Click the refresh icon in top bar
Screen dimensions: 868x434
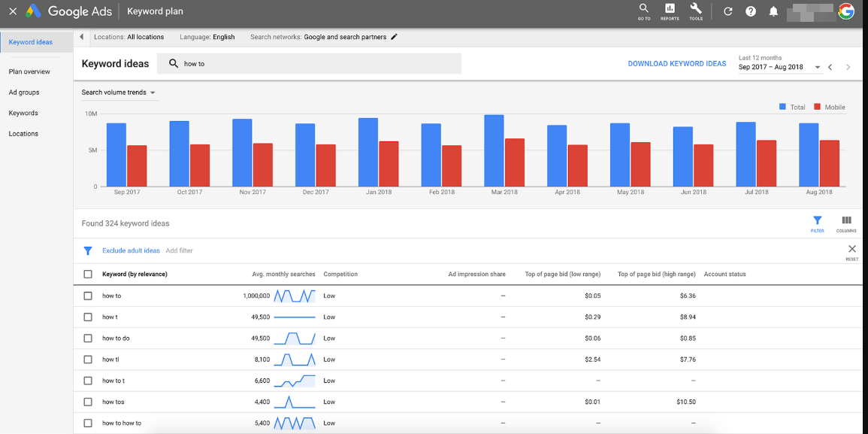pyautogui.click(x=727, y=11)
